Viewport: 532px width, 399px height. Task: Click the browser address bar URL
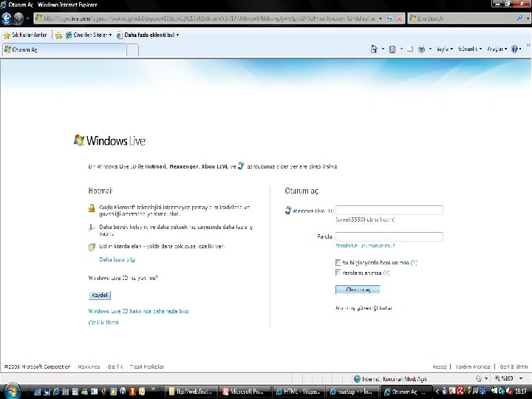(209, 18)
